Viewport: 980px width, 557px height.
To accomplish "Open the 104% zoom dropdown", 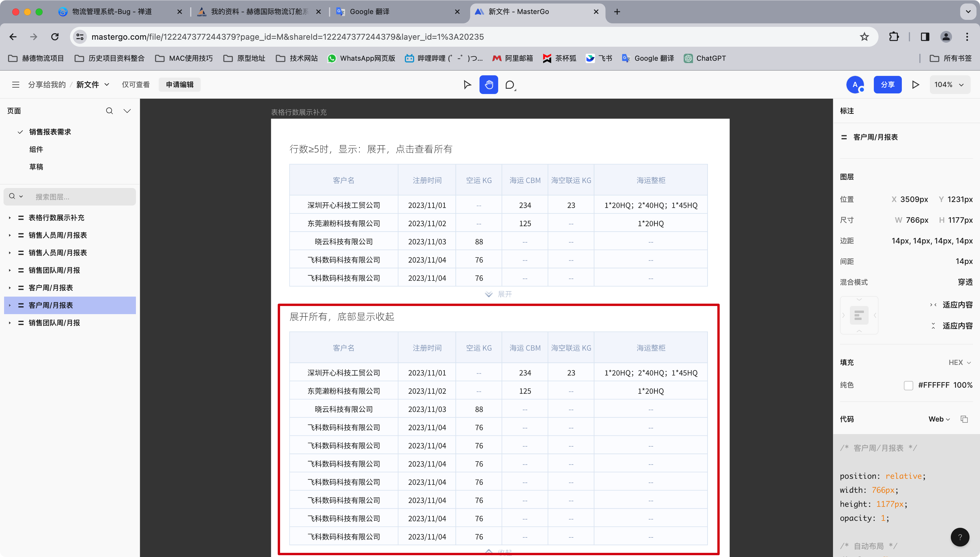I will 949,85.
